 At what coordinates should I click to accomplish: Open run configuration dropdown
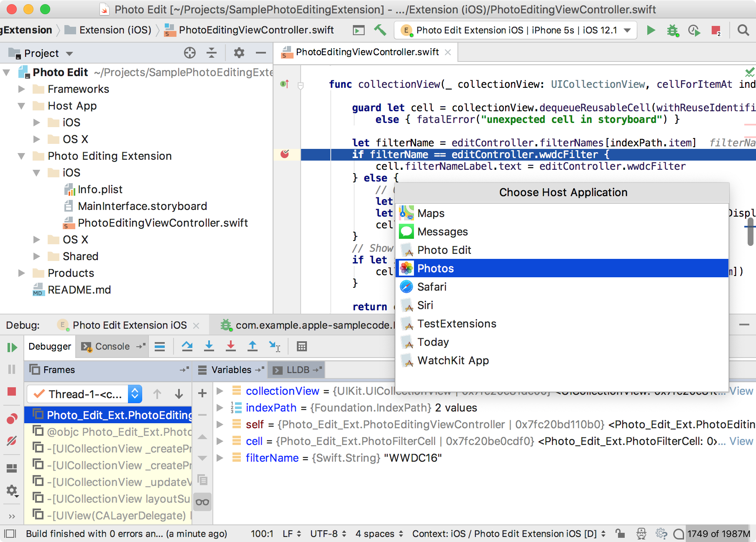click(x=627, y=30)
